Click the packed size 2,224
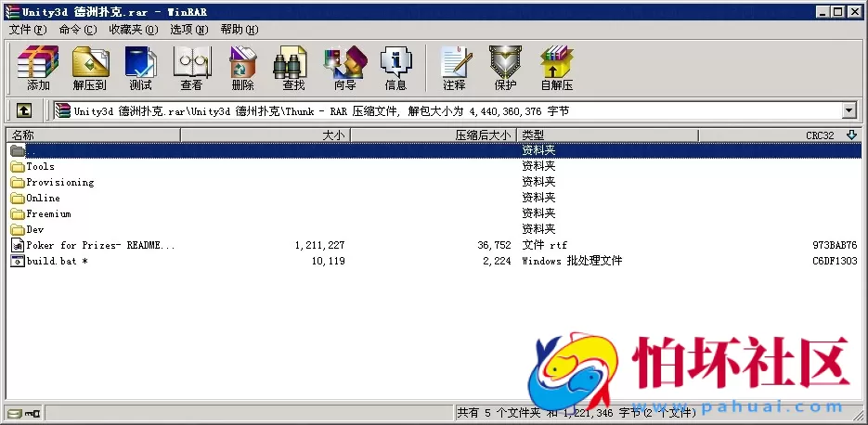The image size is (868, 425). pos(497,261)
